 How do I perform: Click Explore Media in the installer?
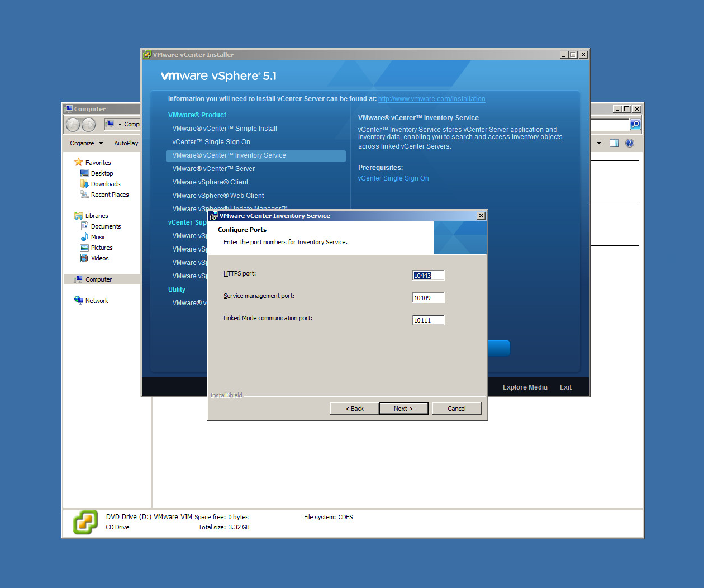tap(525, 387)
